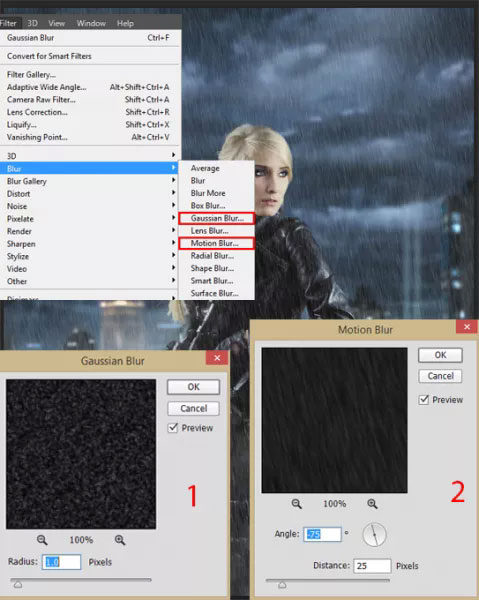This screenshot has height=600, width=479.
Task: Expand the Video submenu
Action: tap(90, 269)
